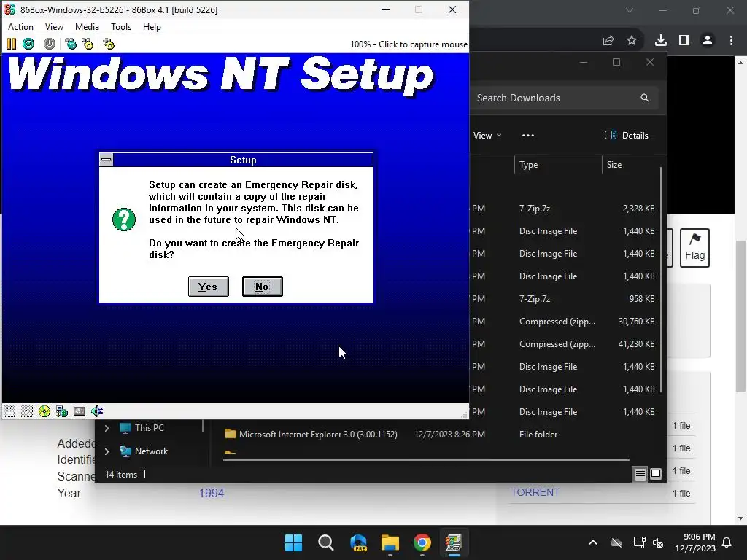The width and height of the screenshot is (747, 560).
Task: Open Chrome three-dot menu
Action: pyautogui.click(x=731, y=41)
